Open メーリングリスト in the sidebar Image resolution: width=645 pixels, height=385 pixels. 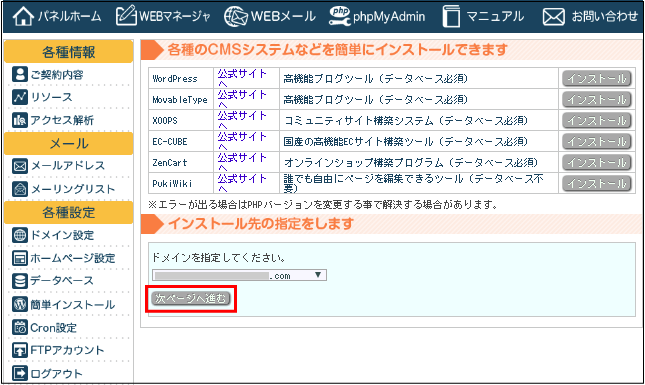click(x=64, y=189)
